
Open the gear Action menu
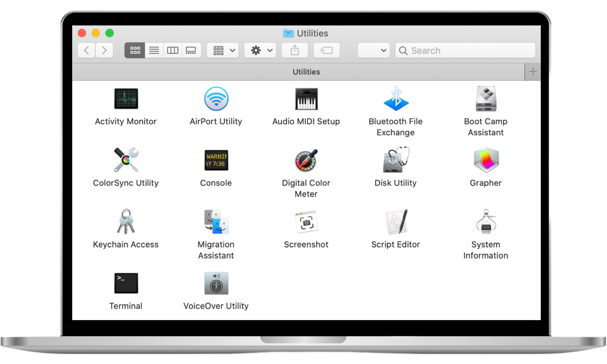coord(260,50)
